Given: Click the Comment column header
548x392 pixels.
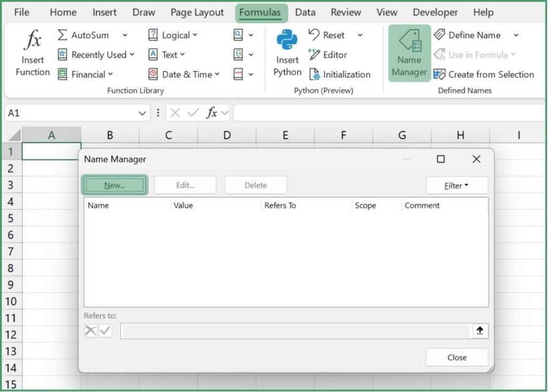Looking at the screenshot, I should 445,205.
